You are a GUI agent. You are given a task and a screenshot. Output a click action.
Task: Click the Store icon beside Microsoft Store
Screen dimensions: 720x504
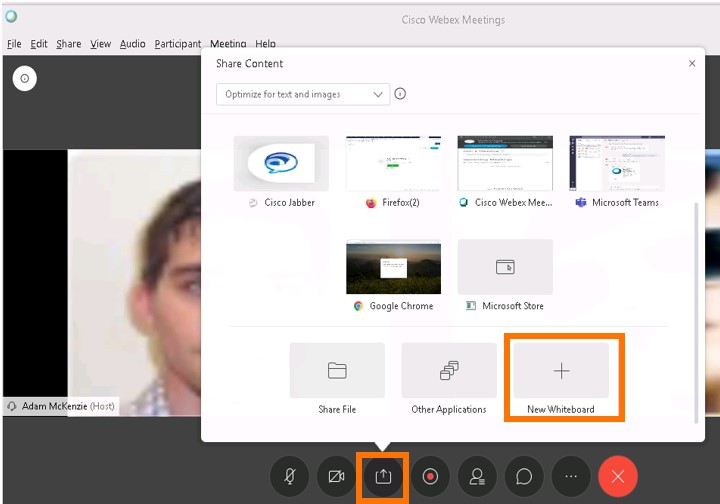pos(471,306)
